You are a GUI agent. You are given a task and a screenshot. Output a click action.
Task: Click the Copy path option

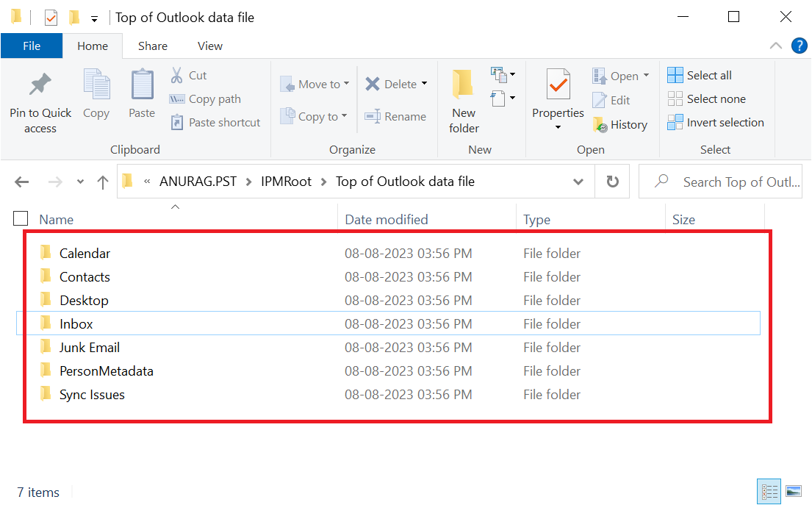click(x=205, y=99)
